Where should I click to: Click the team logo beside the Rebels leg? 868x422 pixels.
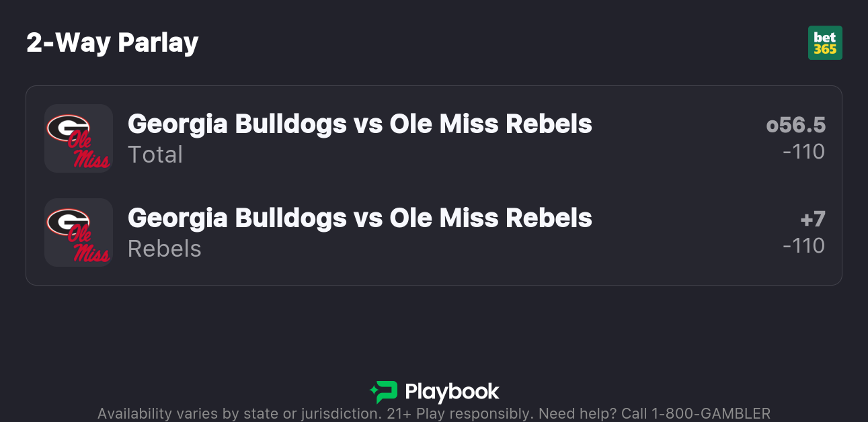(x=78, y=233)
